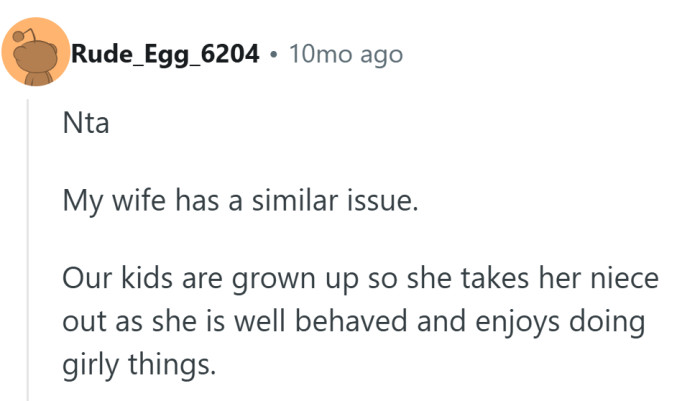Click the dot separator before the timestamp

(x=273, y=55)
